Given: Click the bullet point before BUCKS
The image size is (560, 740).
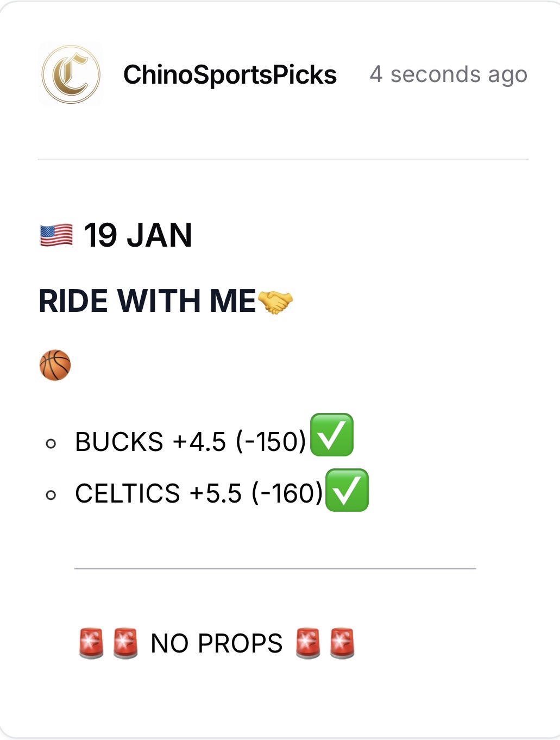Looking at the screenshot, I should click(x=51, y=444).
